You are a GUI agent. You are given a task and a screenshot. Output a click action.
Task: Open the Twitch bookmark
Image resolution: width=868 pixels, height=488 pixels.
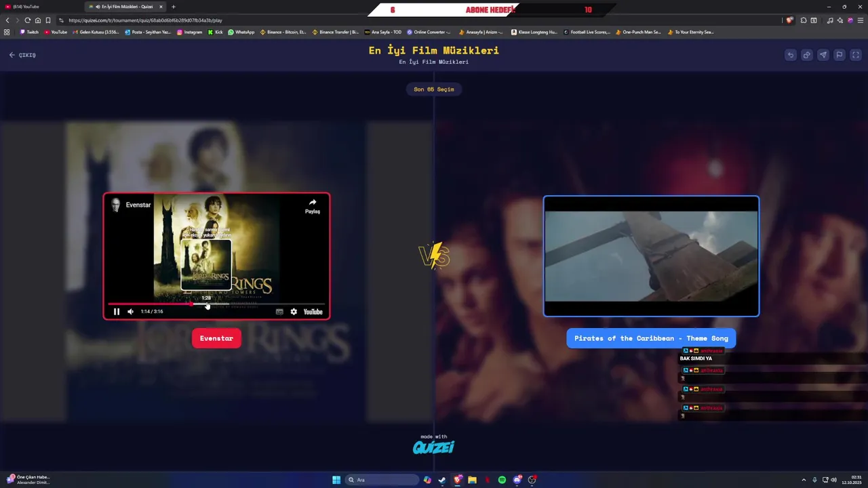coord(29,32)
